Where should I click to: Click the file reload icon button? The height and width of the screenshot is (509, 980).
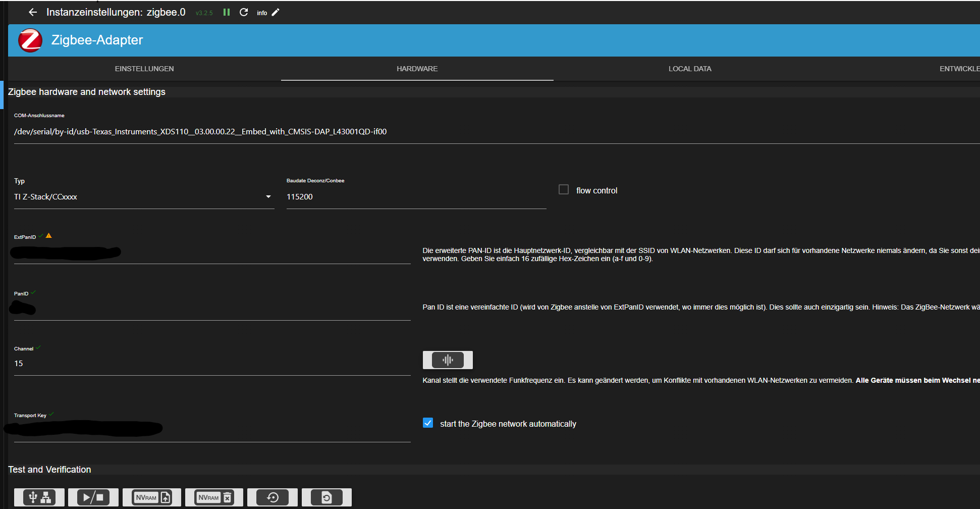click(326, 497)
